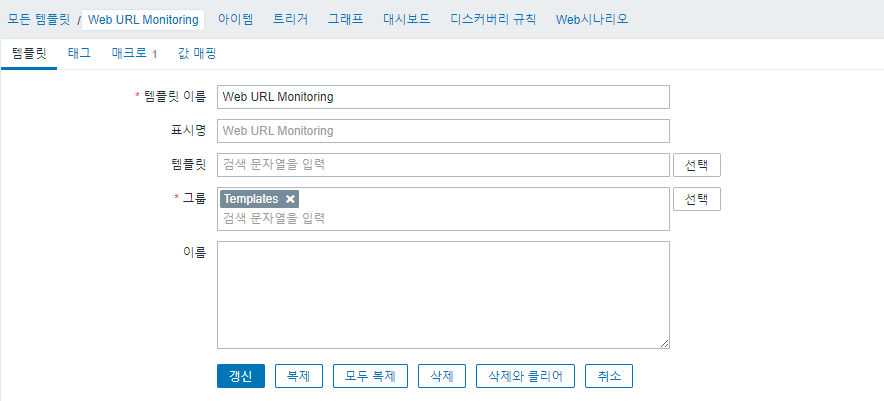Image resolution: width=884 pixels, height=401 pixels.
Task: Go to 아이템 section
Action: (x=236, y=19)
